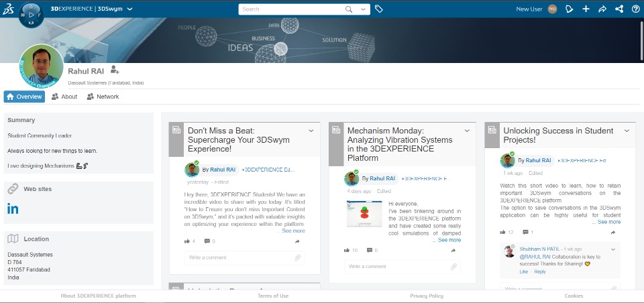Click the New User name label
This screenshot has height=303, width=644.
529,9
